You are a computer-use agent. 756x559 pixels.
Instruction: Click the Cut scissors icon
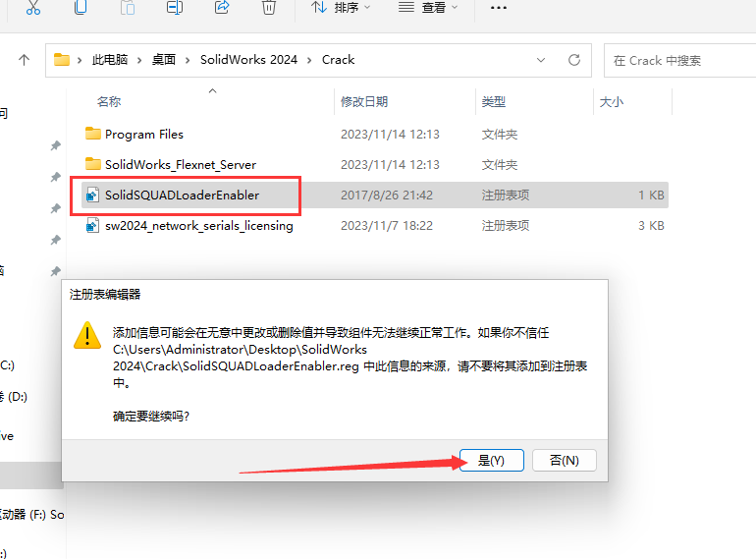point(33,8)
